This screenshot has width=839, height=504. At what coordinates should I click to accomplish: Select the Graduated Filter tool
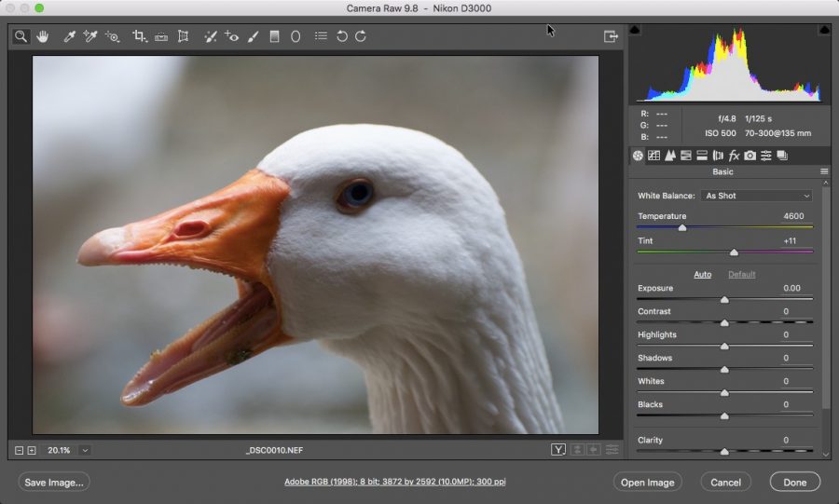tap(274, 36)
